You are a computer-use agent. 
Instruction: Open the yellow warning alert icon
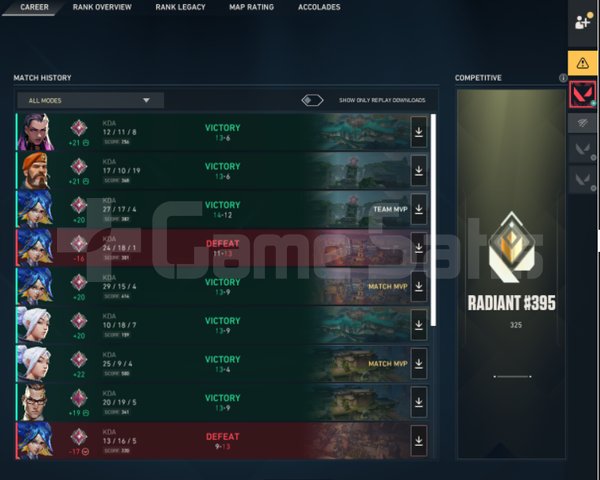pyautogui.click(x=582, y=63)
